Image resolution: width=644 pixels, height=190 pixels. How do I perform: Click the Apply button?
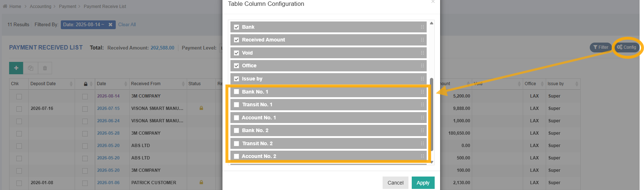[x=423, y=183]
